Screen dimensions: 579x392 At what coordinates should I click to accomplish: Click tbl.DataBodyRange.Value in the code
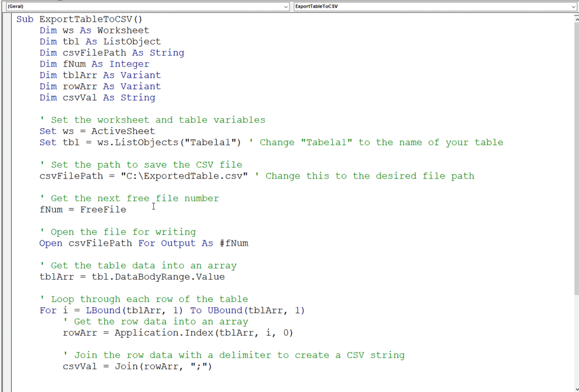(x=158, y=277)
